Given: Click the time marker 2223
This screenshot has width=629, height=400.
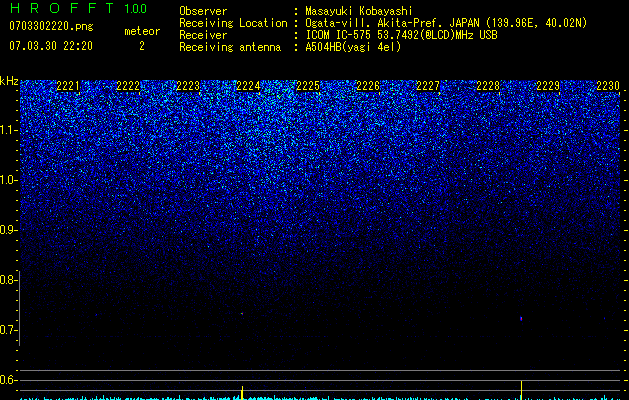Looking at the screenshot, I should coord(188,86).
